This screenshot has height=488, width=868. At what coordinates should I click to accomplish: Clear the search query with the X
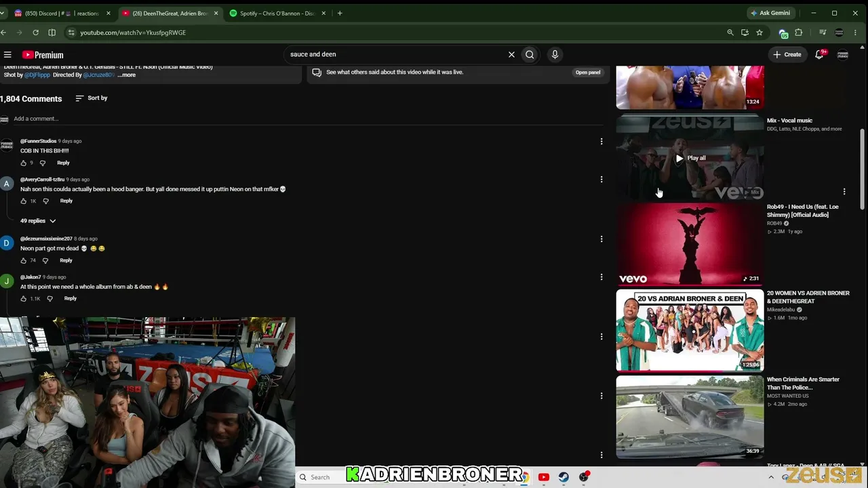coord(511,55)
